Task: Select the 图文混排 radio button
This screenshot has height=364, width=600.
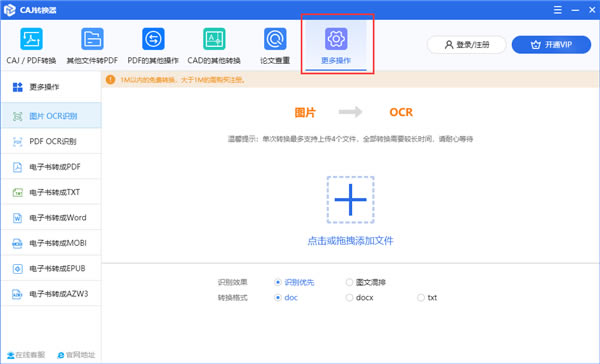Action: pyautogui.click(x=349, y=282)
